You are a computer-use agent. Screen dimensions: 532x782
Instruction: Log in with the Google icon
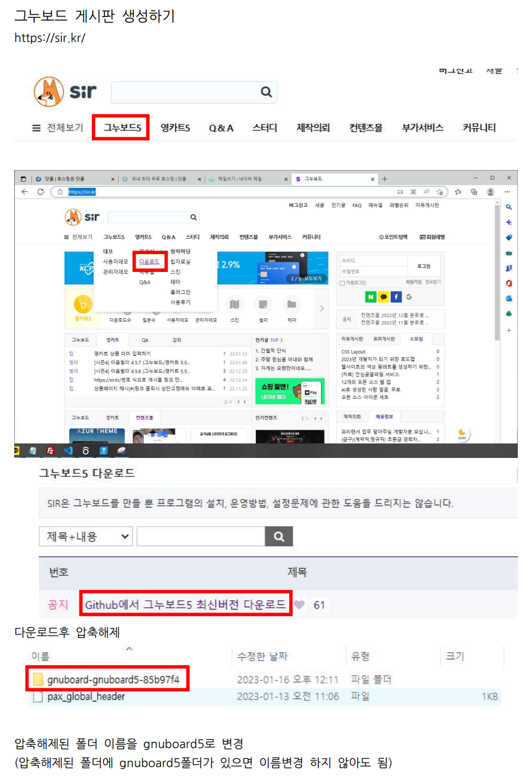coord(409,297)
